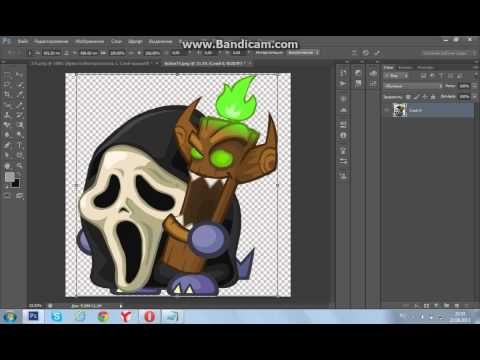Select the Eraser tool
The image size is (480, 360).
click(8, 125)
